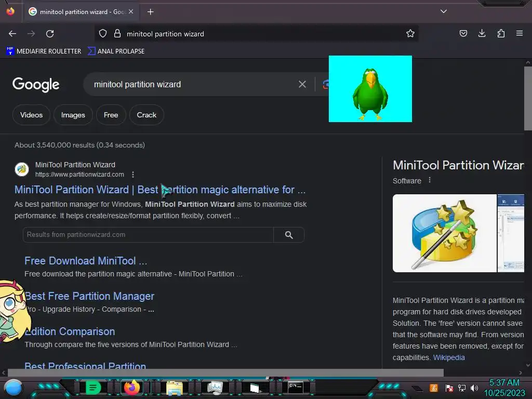Switch to Firefox on the taskbar
Screen dimensions: 532x399
(131, 388)
